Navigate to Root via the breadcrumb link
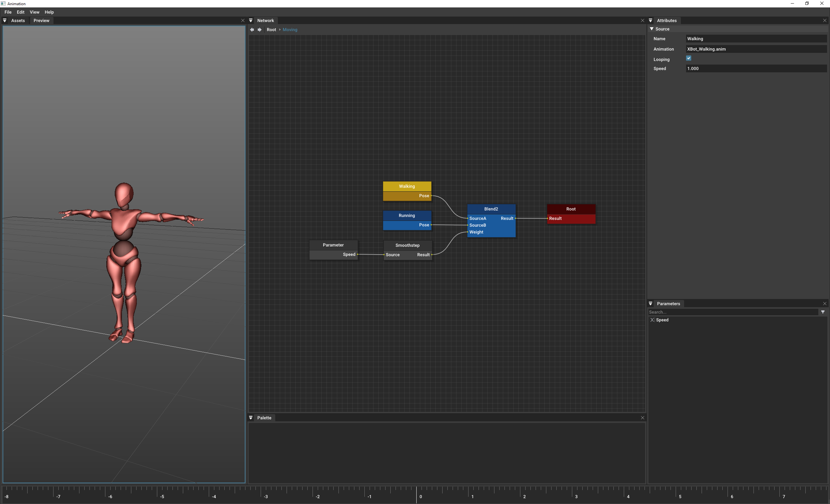830x504 pixels. tap(271, 30)
